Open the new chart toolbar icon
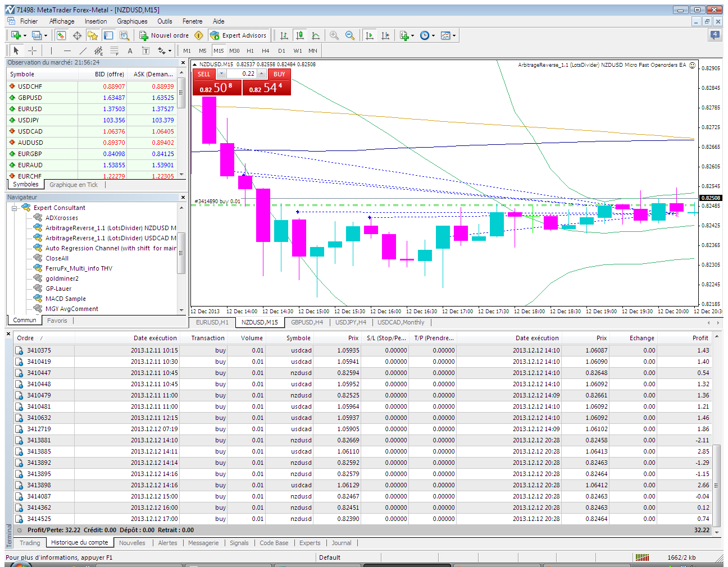Viewport: 728px width, 567px height. coord(16,35)
